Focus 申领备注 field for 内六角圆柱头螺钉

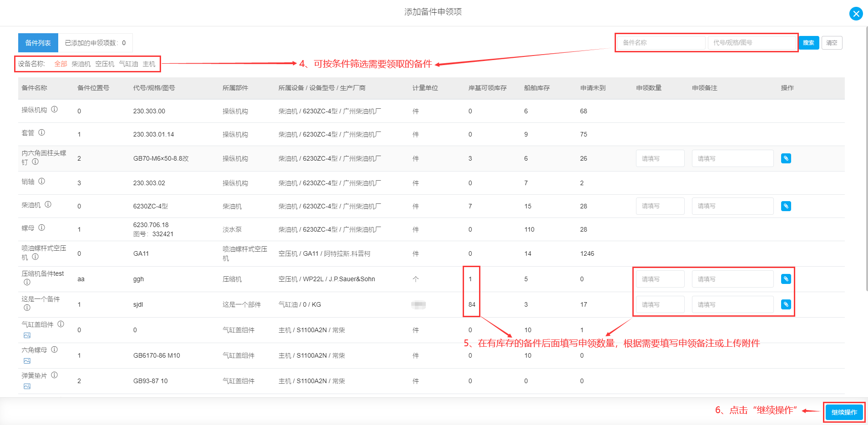coord(732,158)
